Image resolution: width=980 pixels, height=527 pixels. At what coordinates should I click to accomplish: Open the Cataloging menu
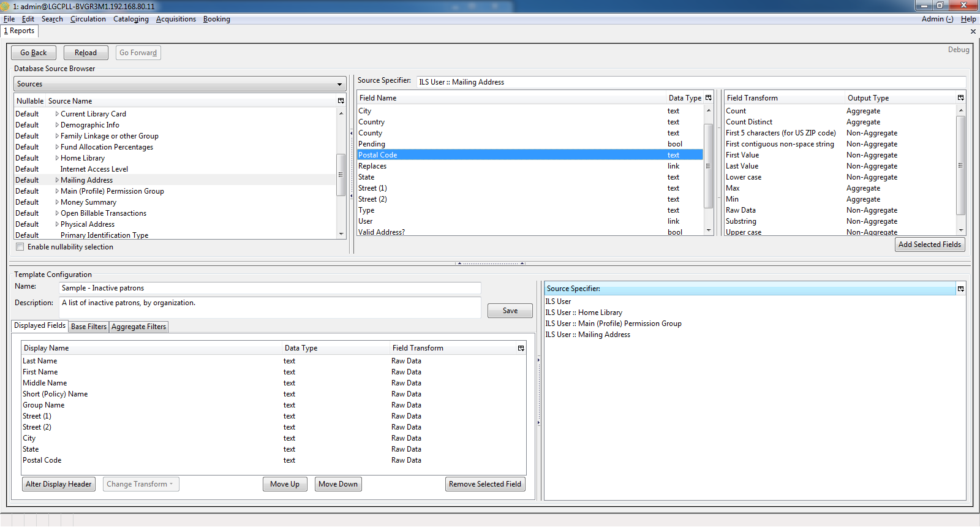point(130,19)
